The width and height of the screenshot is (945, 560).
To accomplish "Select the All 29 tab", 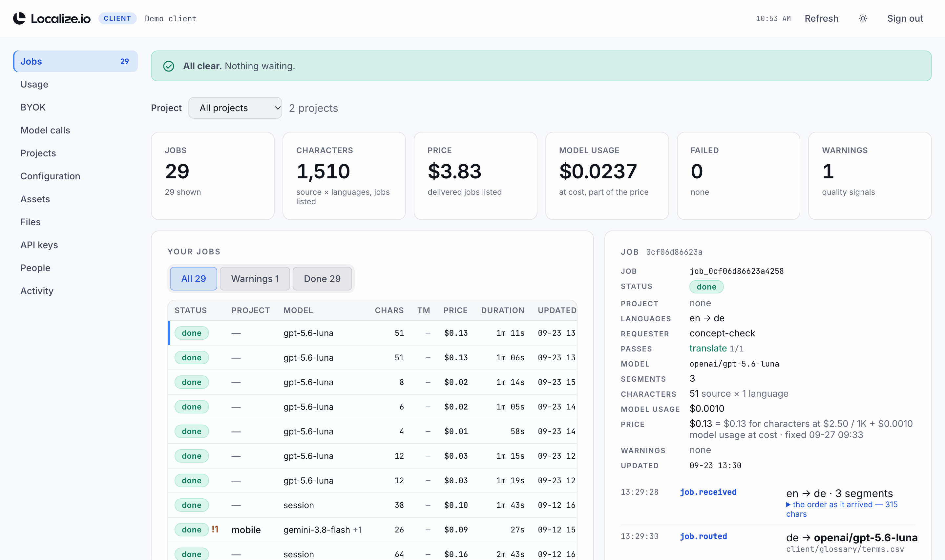I will coord(193,278).
